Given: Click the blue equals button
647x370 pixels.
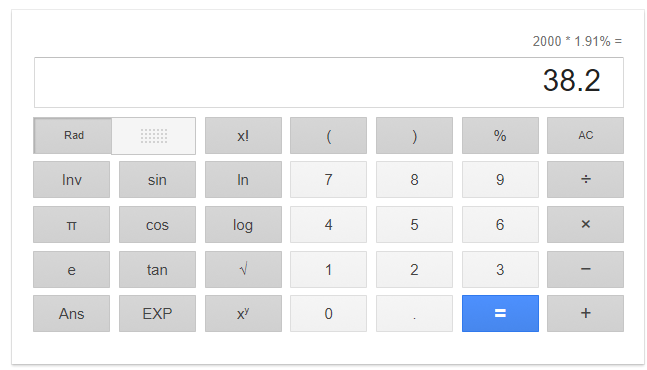Looking at the screenshot, I should tap(500, 313).
